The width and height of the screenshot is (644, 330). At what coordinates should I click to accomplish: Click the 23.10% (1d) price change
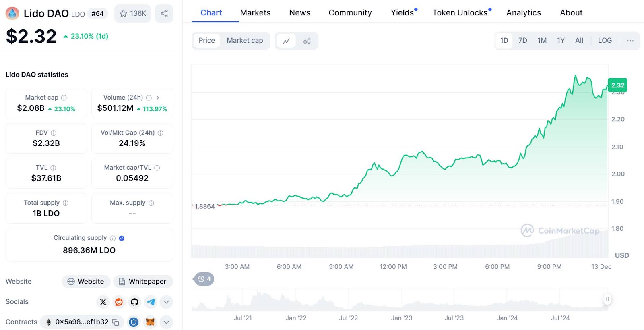coord(86,36)
